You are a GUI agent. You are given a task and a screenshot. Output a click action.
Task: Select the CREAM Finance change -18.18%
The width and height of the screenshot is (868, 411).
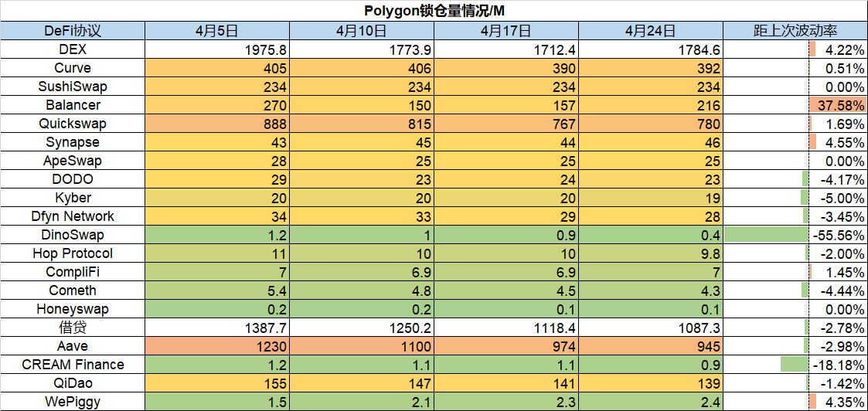pyautogui.click(x=795, y=365)
